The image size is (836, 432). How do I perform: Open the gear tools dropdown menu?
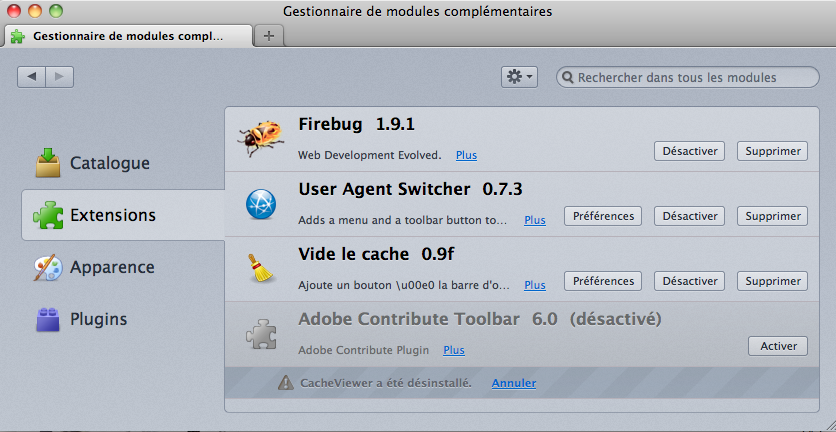(519, 77)
